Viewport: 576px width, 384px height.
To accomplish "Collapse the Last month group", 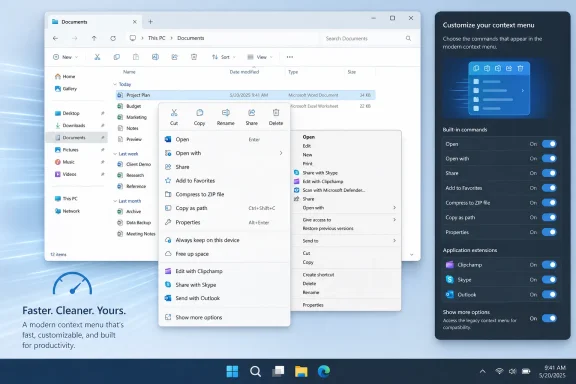I will (115, 201).
